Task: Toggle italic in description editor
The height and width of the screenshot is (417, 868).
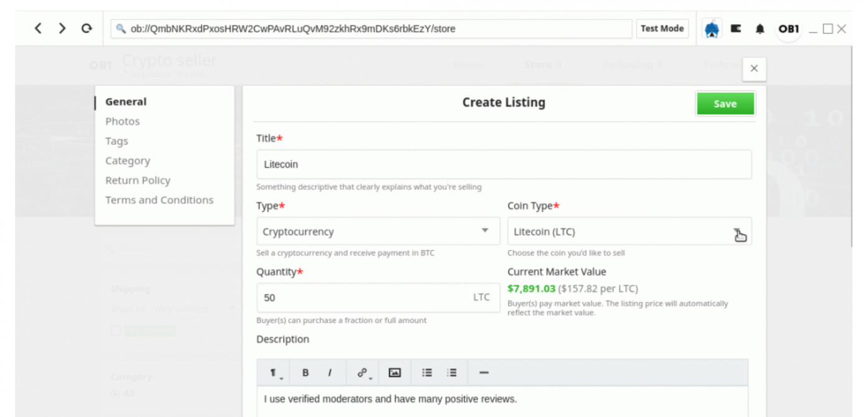Action: pyautogui.click(x=329, y=373)
